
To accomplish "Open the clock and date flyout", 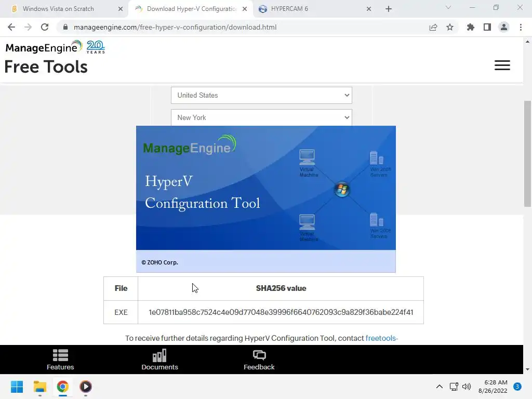I will point(493,387).
